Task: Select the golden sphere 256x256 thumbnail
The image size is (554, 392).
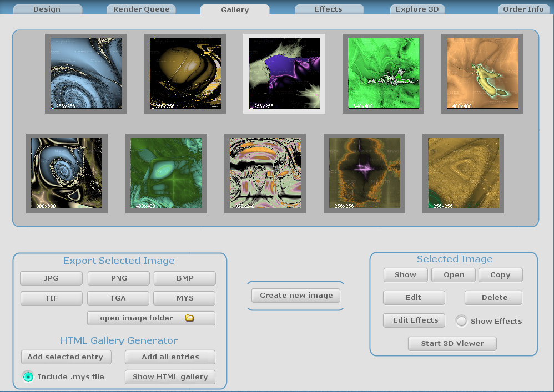Action: (x=185, y=73)
